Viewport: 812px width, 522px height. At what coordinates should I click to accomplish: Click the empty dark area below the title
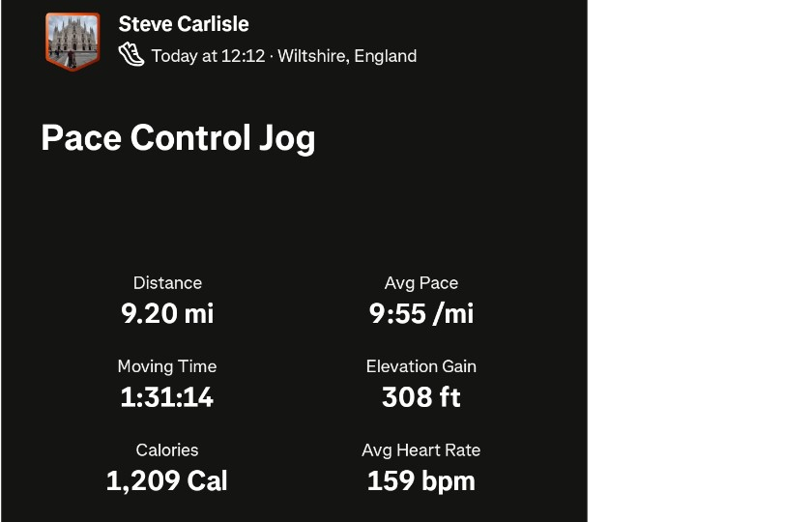coord(290,213)
